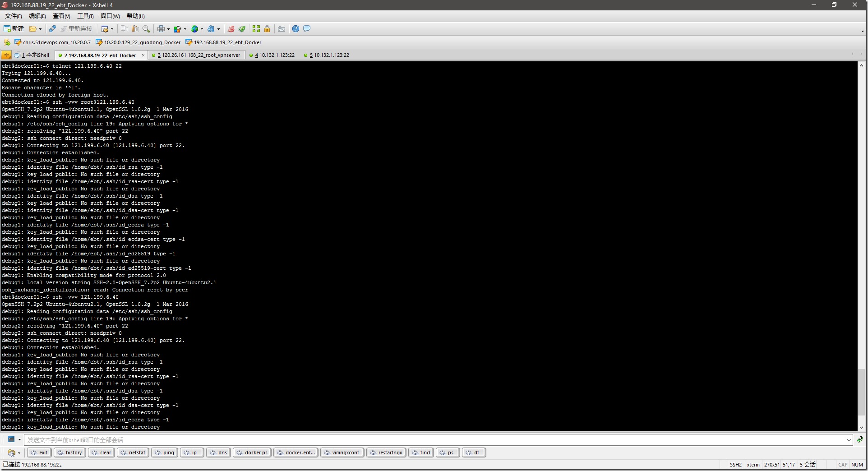Open the toolbar options arrow on the toolbar's right edge
The image size is (868, 471).
point(863,31)
